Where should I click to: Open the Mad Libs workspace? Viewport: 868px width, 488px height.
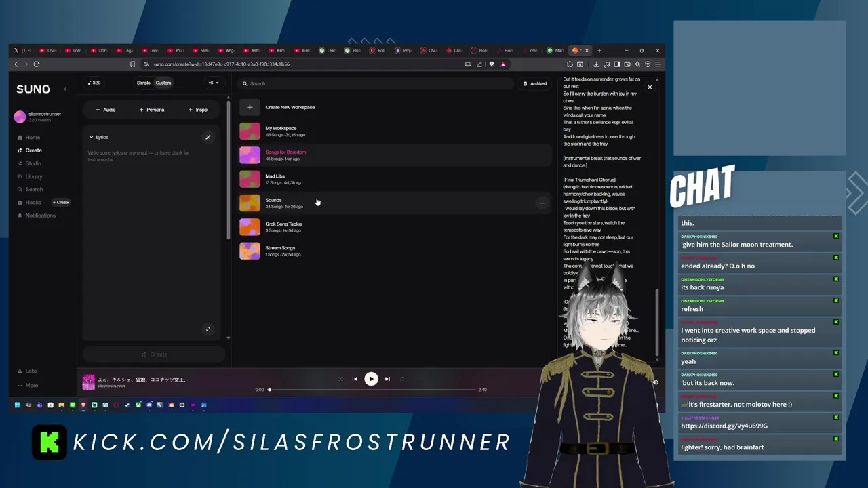coord(397,179)
